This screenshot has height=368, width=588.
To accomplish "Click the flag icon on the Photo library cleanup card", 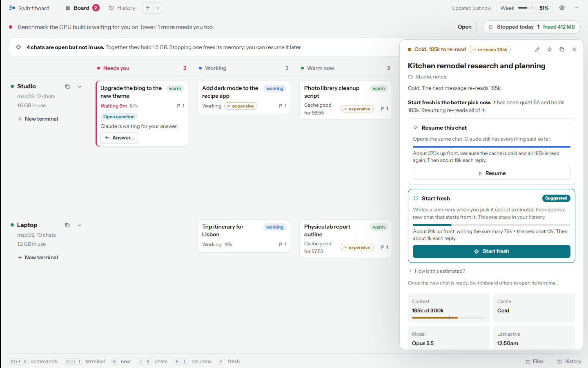I will click(382, 109).
